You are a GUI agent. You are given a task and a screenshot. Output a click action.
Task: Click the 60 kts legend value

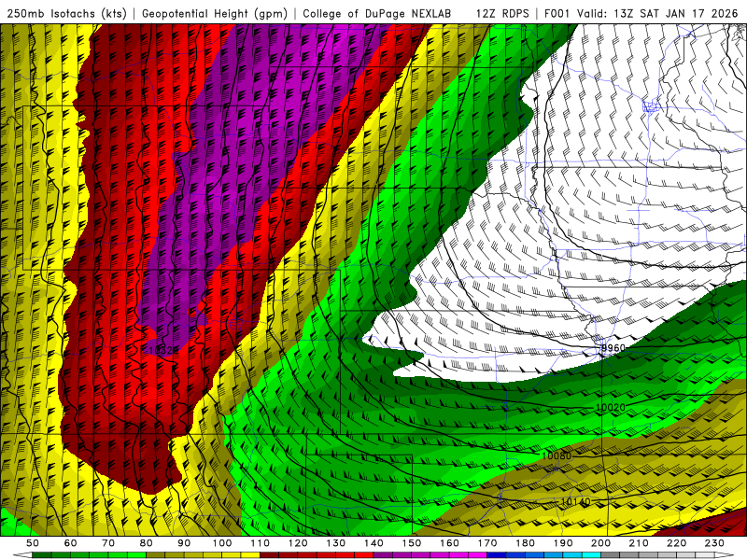click(71, 543)
